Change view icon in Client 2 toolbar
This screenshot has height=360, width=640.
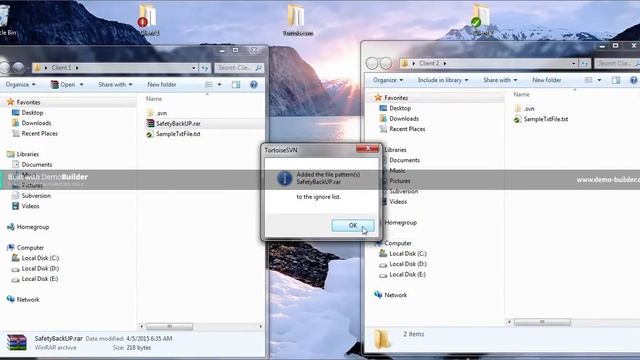[589, 80]
